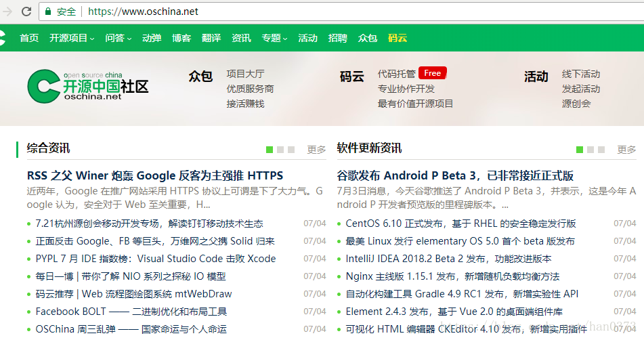This screenshot has width=644, height=340.
Task: Click the summary text 7月3日消息，今天谷歌推送了 Android P
Action: click(x=486, y=198)
